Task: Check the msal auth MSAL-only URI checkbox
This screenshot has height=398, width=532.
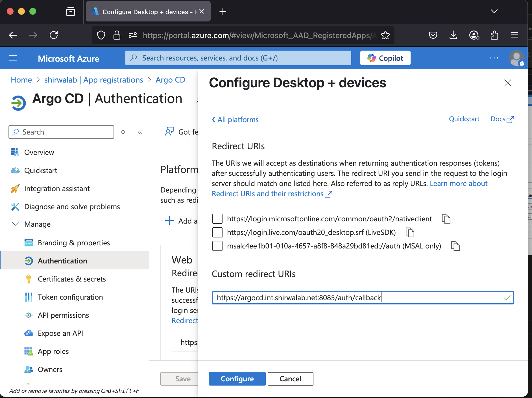Action: pyautogui.click(x=217, y=246)
